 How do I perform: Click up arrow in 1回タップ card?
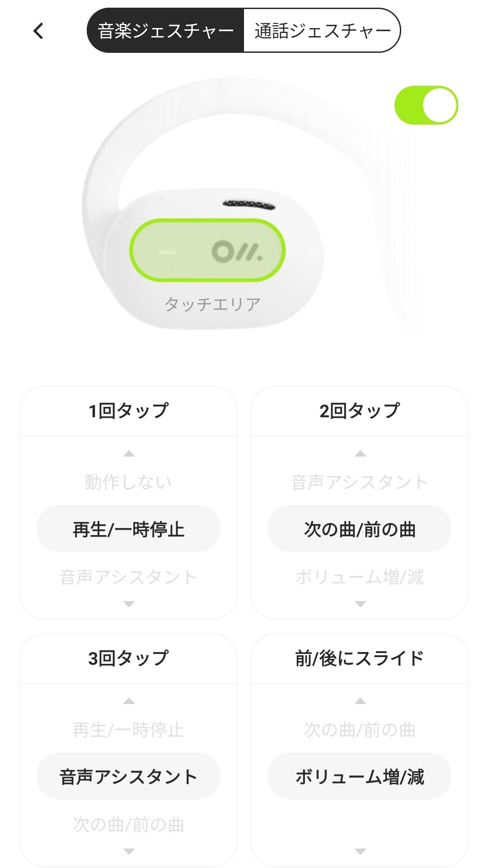129,453
